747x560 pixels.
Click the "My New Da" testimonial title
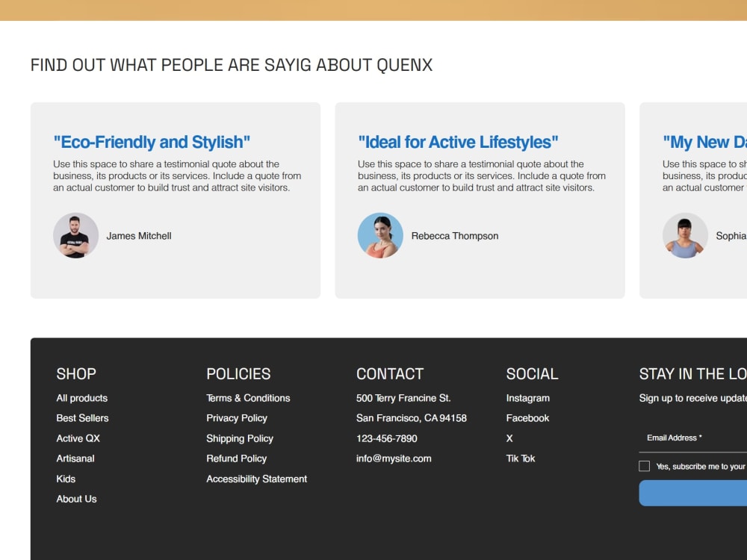[704, 142]
